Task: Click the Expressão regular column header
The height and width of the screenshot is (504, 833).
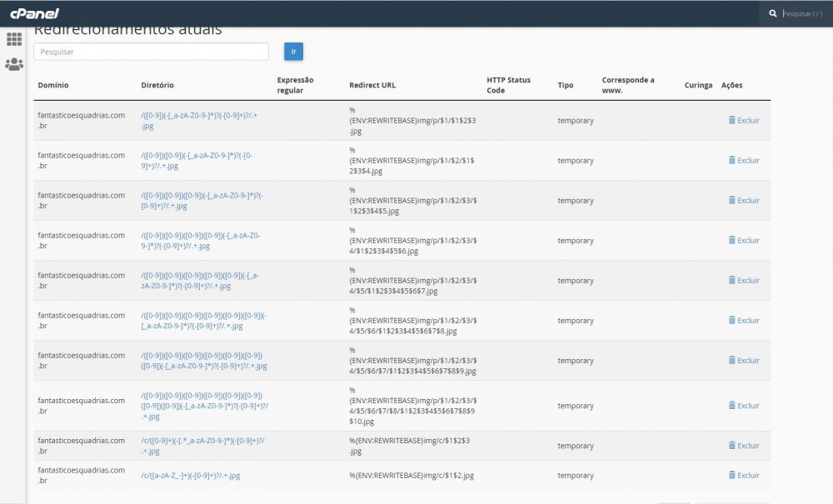Action: tap(296, 85)
